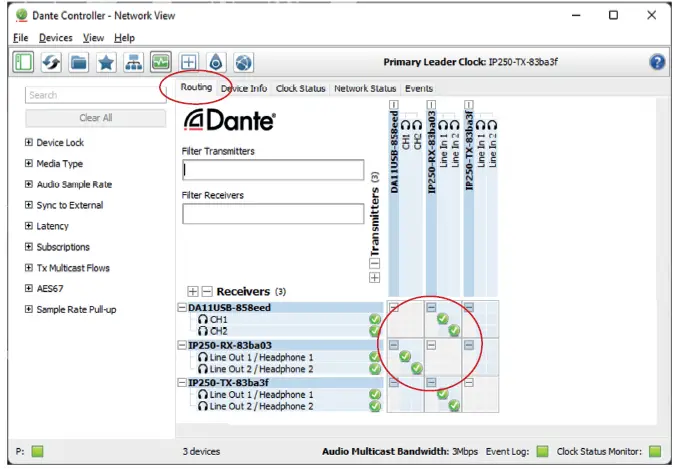Expand the Media Type filter

click(x=28, y=163)
